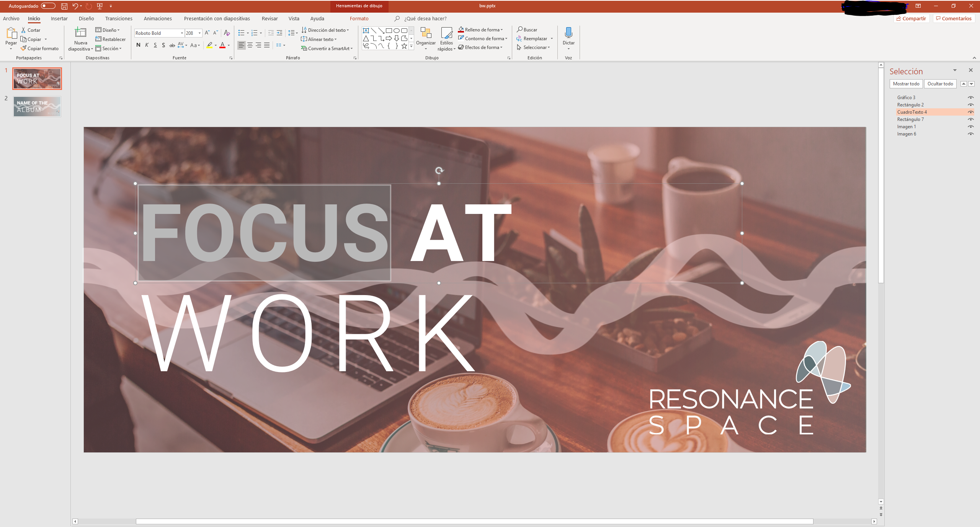This screenshot has height=527, width=980.
Task: Click the Dictar microphone icon
Action: (568, 33)
